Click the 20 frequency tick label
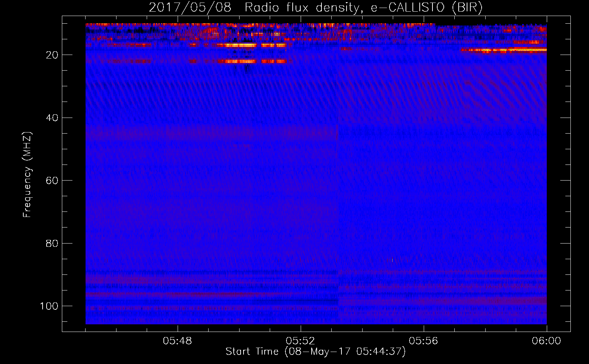The image size is (589, 364). [52, 55]
